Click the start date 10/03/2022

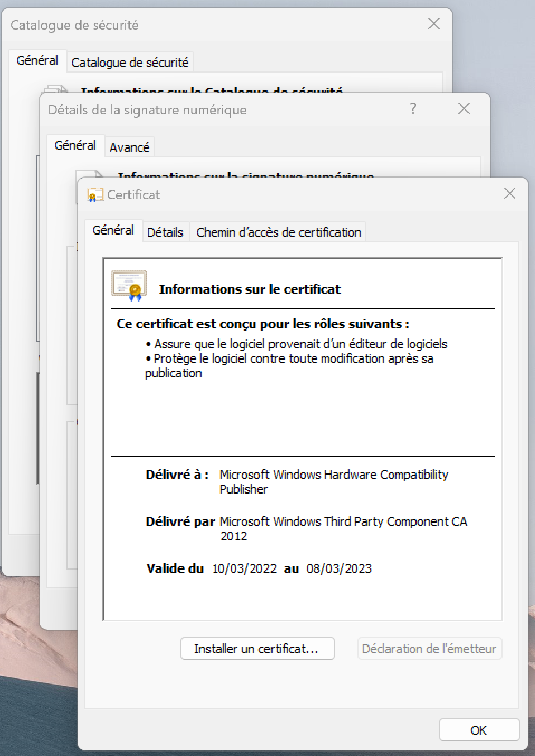tap(245, 568)
